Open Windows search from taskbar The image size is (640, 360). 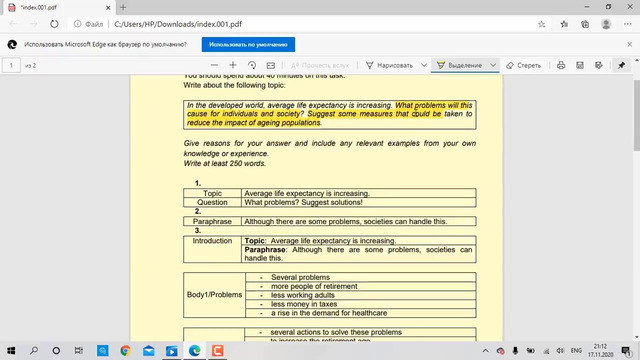(34, 351)
